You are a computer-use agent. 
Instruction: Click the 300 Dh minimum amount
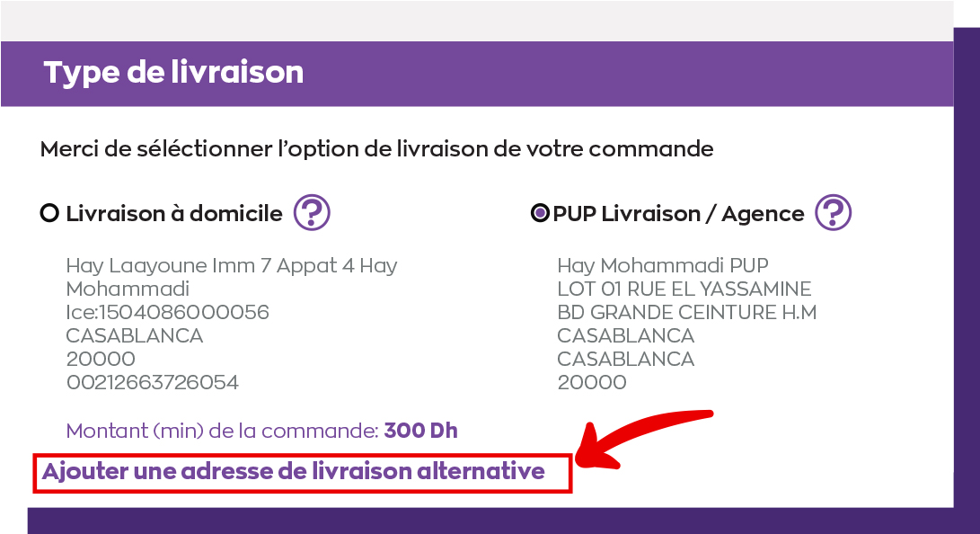pyautogui.click(x=420, y=431)
